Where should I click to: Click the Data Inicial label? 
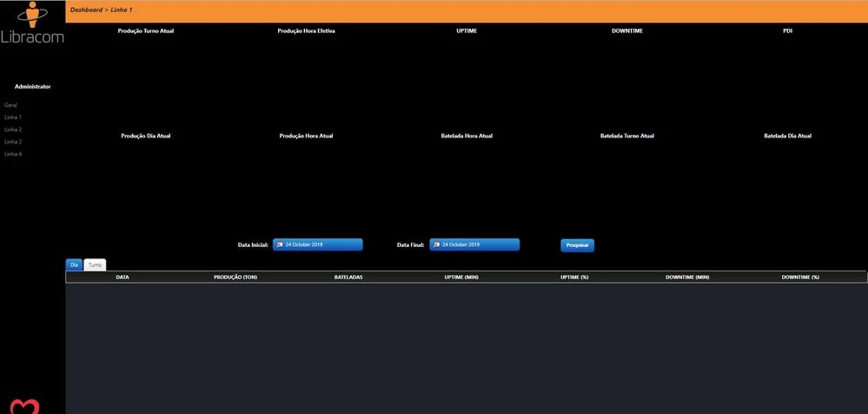pyautogui.click(x=253, y=244)
